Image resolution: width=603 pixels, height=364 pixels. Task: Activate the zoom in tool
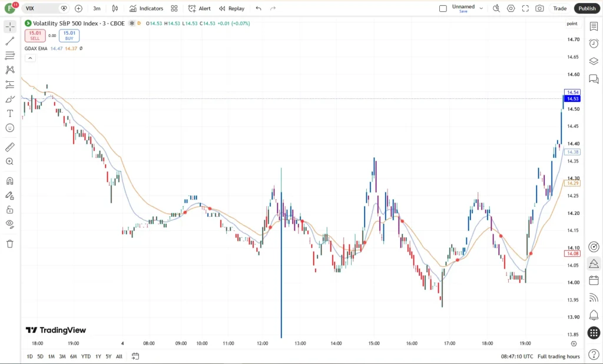tap(10, 161)
